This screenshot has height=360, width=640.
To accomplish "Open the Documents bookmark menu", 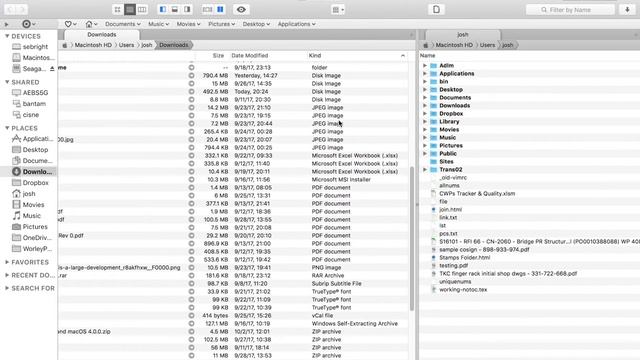I will tap(122, 24).
